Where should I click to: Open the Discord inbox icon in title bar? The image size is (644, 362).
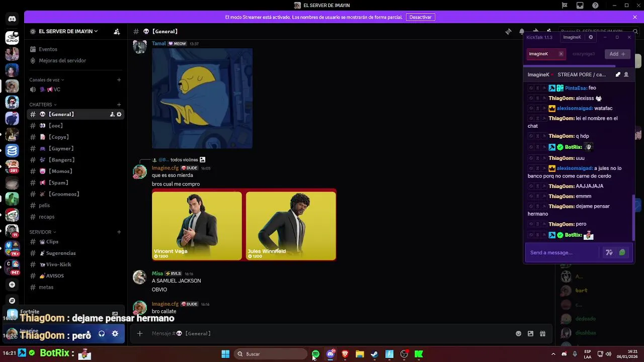coord(580,6)
